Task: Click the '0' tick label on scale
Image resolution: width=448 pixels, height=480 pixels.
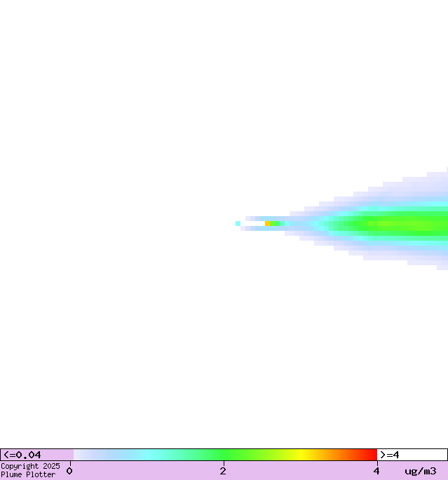Action: click(69, 471)
